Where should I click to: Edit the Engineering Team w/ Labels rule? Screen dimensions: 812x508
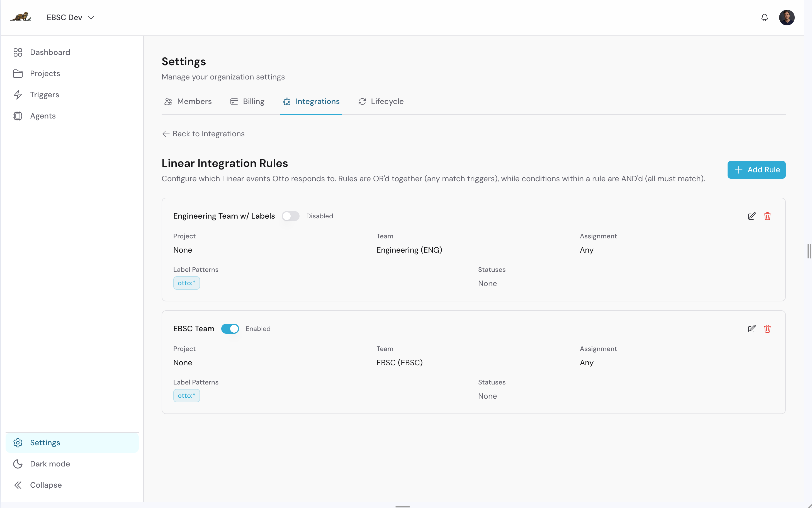pos(752,216)
